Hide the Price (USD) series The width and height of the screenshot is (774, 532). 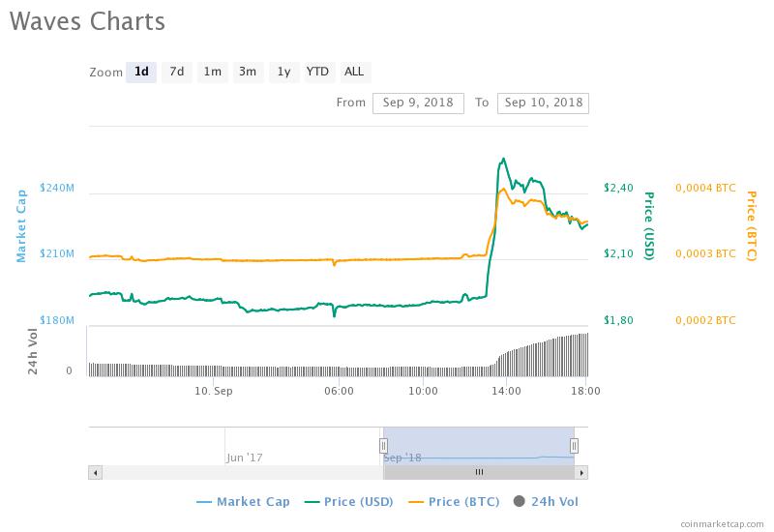pos(347,501)
